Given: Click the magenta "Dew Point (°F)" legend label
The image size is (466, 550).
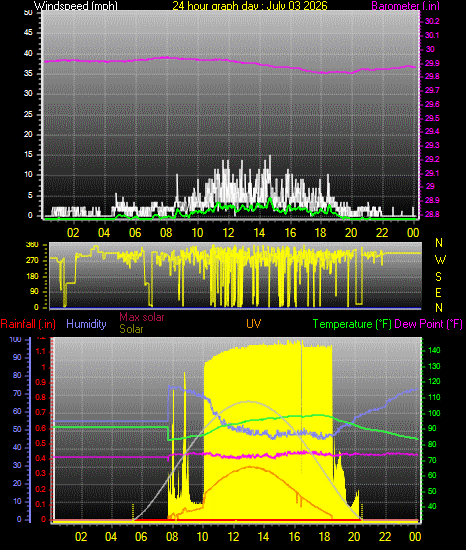Looking at the screenshot, I should coord(428,324).
